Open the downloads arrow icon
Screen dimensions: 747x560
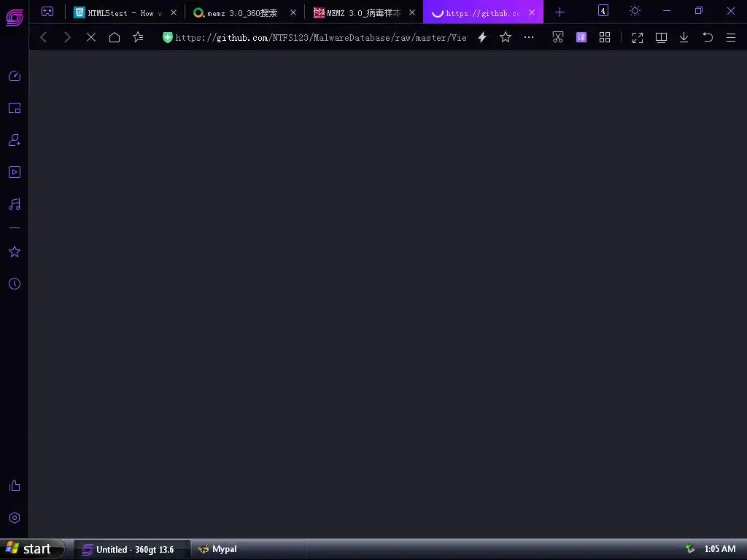(x=684, y=37)
